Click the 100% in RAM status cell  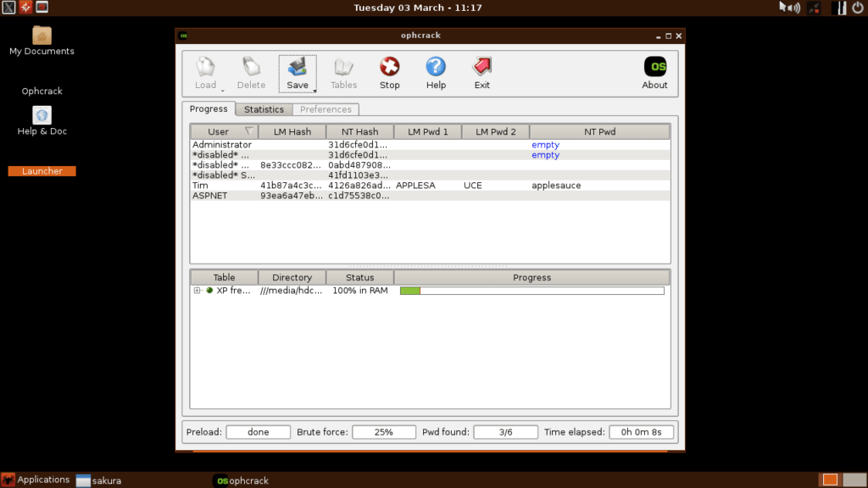click(359, 291)
